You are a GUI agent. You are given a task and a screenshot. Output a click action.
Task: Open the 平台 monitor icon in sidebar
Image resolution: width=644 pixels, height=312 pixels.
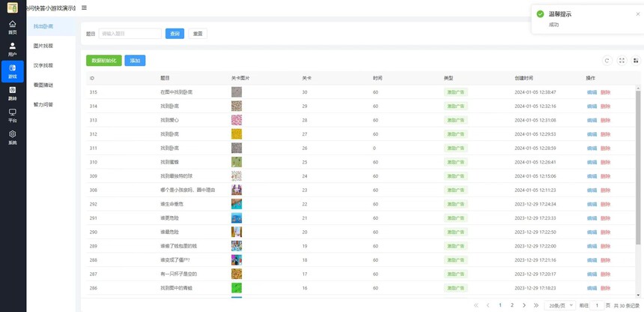12,115
